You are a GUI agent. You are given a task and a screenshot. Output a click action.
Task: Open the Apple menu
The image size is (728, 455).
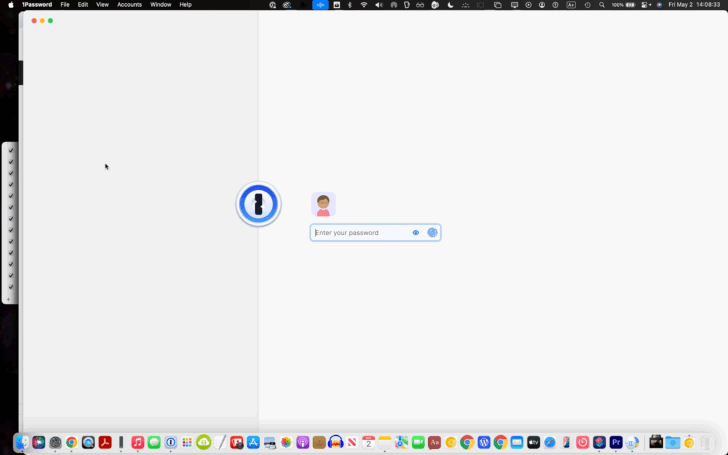click(x=11, y=5)
